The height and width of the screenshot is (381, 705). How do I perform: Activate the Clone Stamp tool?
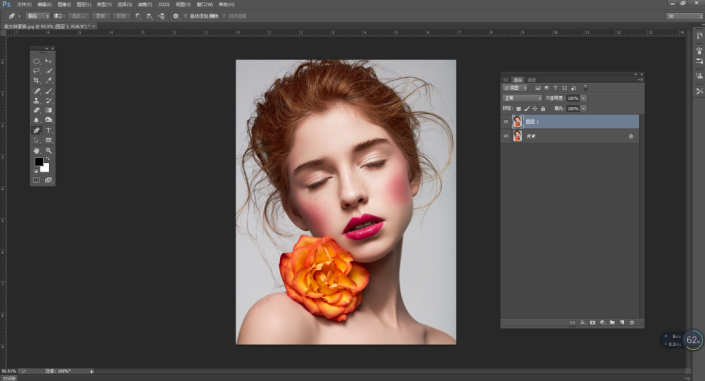coord(36,101)
